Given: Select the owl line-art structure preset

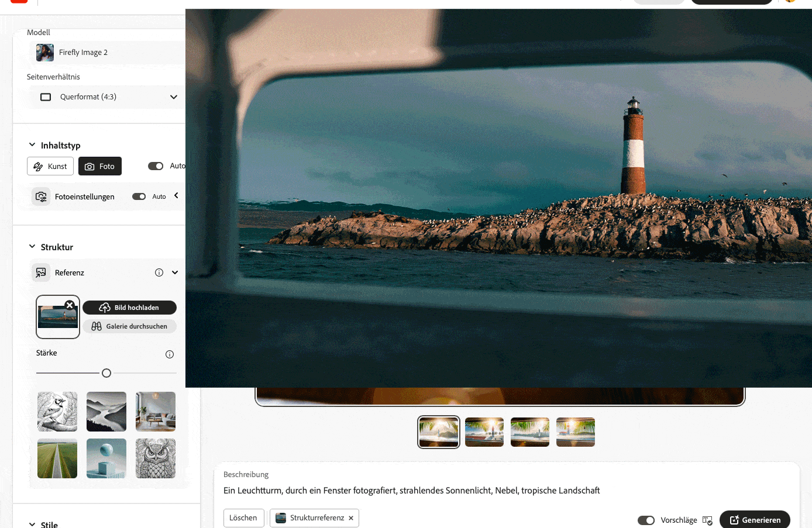Looking at the screenshot, I should pos(156,458).
